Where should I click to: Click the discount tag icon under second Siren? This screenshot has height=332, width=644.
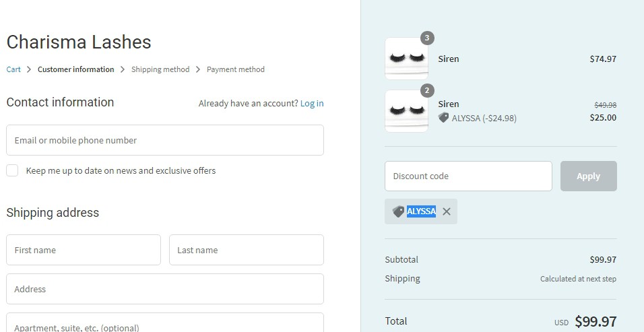pyautogui.click(x=443, y=118)
